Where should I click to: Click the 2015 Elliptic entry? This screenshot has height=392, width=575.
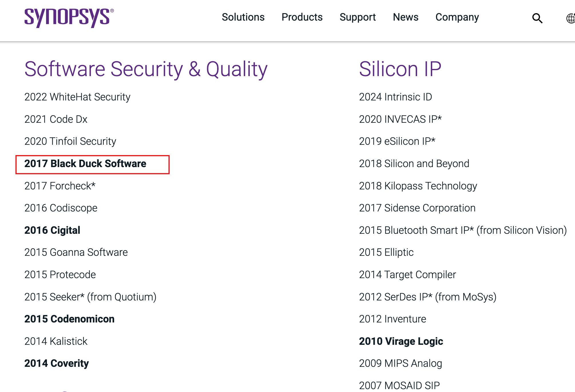point(386,252)
